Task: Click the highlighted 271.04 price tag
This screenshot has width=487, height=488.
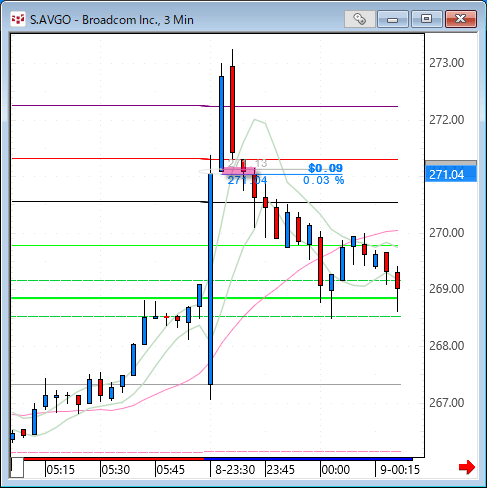Action: [x=451, y=174]
